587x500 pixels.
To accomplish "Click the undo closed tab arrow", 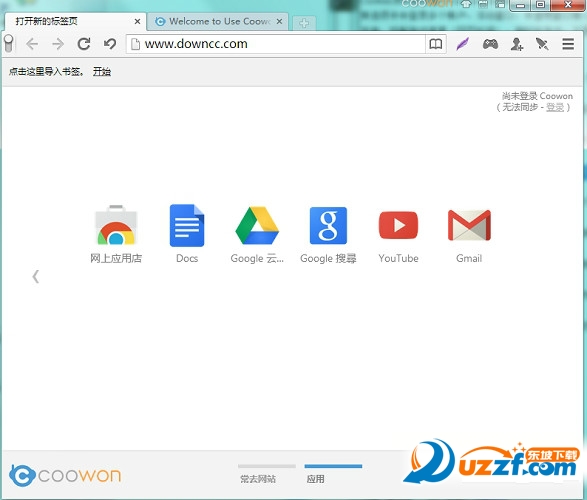I will (110, 44).
